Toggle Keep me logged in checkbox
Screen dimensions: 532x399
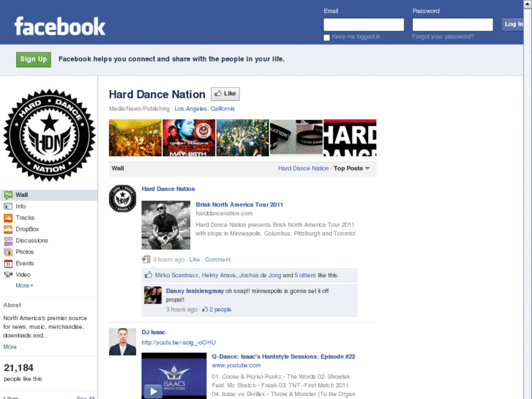click(x=326, y=37)
